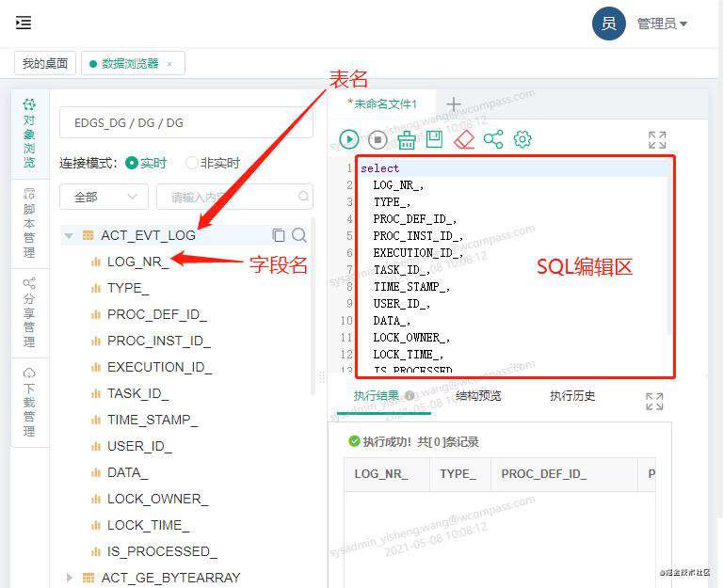Collapse the ACT_EVT_LOG table node
This screenshot has width=723, height=588.
tap(69, 236)
